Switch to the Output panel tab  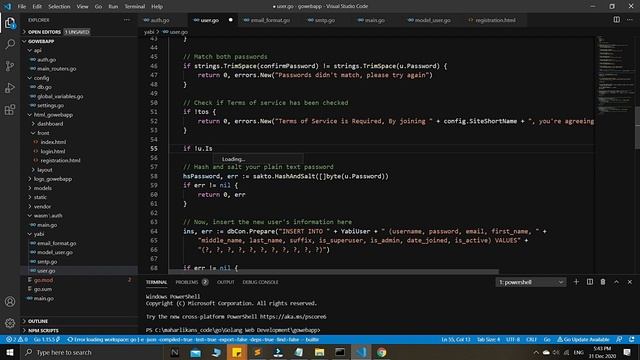pos(225,282)
